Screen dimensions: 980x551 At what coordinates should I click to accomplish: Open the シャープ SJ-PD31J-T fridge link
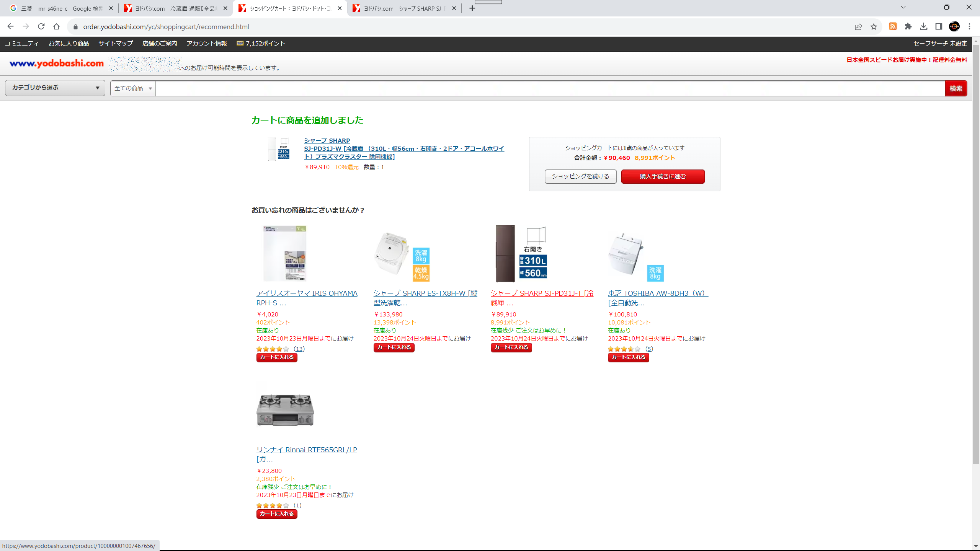click(x=542, y=298)
